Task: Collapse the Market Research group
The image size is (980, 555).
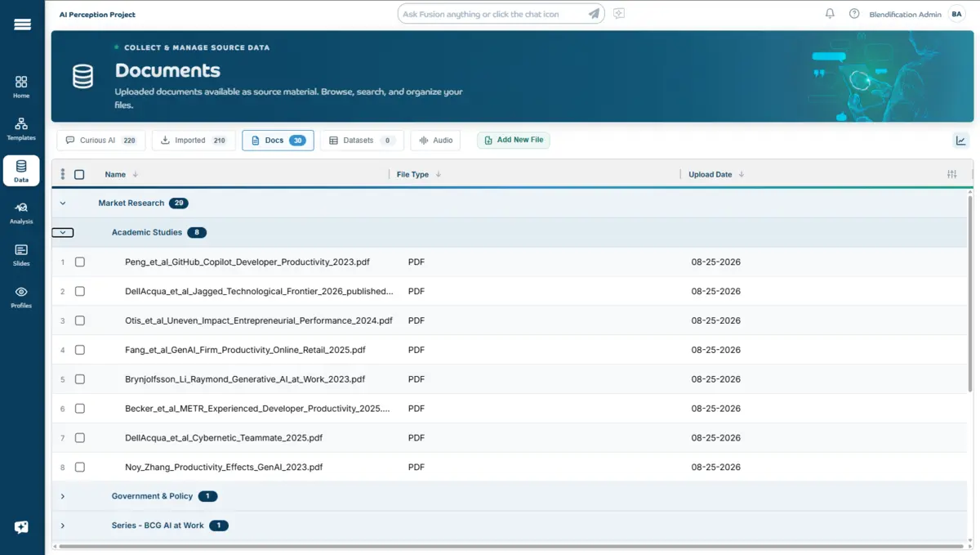Action: 63,203
